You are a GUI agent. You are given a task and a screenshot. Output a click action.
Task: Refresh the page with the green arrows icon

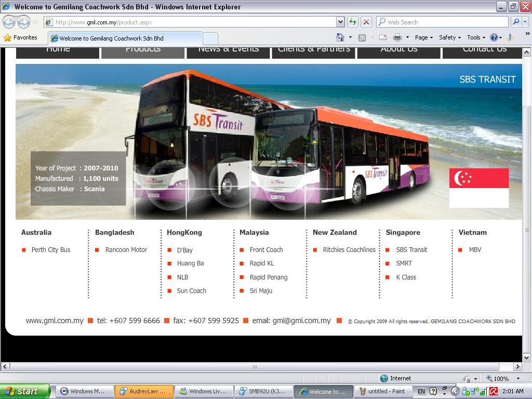[353, 22]
